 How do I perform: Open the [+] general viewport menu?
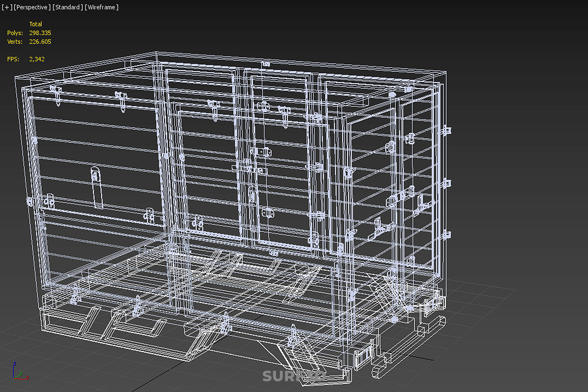tap(7, 7)
